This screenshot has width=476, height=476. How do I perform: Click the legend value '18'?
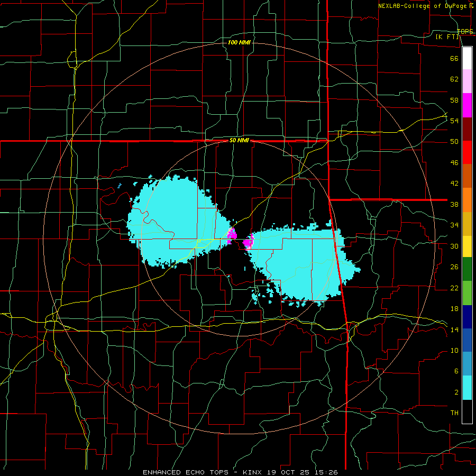tap(454, 309)
